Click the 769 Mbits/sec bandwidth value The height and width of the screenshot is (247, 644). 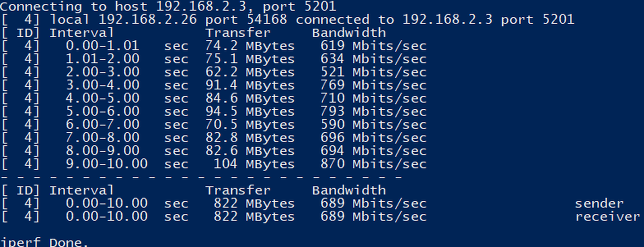point(373,85)
